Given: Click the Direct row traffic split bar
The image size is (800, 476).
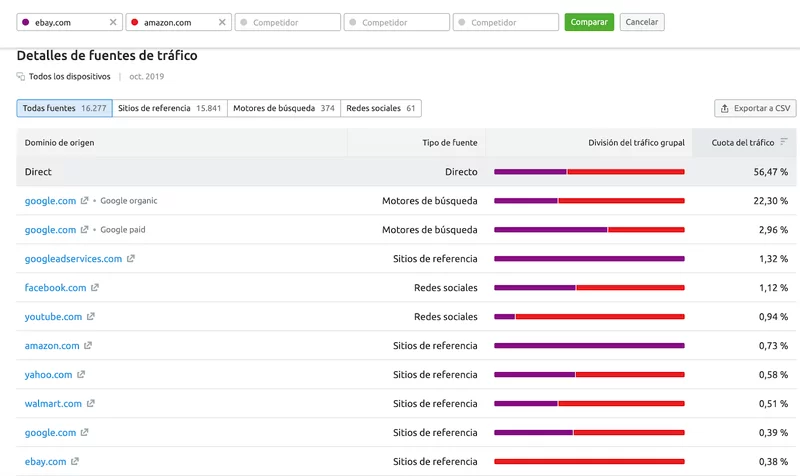Looking at the screenshot, I should (x=589, y=172).
